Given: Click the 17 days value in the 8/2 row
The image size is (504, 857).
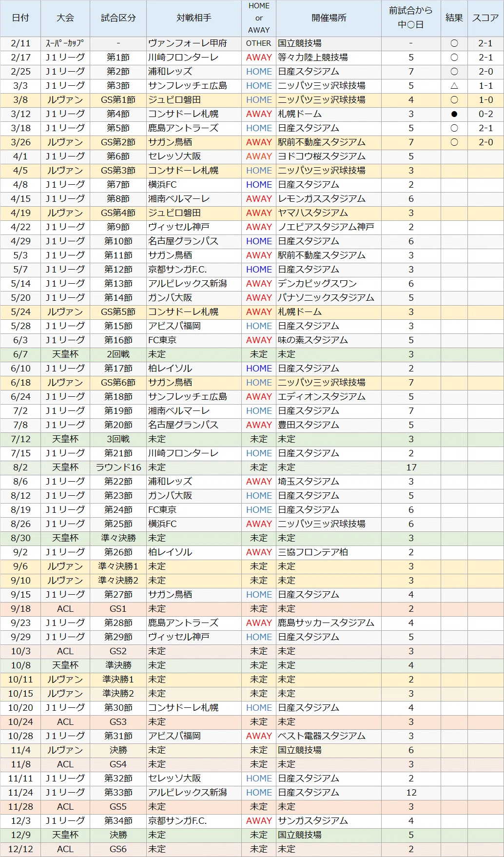Looking at the screenshot, I should [411, 467].
